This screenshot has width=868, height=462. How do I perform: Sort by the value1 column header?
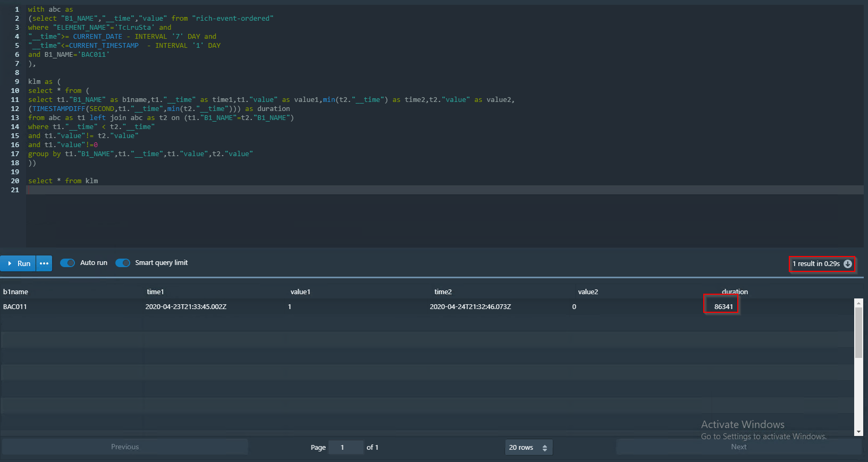pyautogui.click(x=300, y=292)
